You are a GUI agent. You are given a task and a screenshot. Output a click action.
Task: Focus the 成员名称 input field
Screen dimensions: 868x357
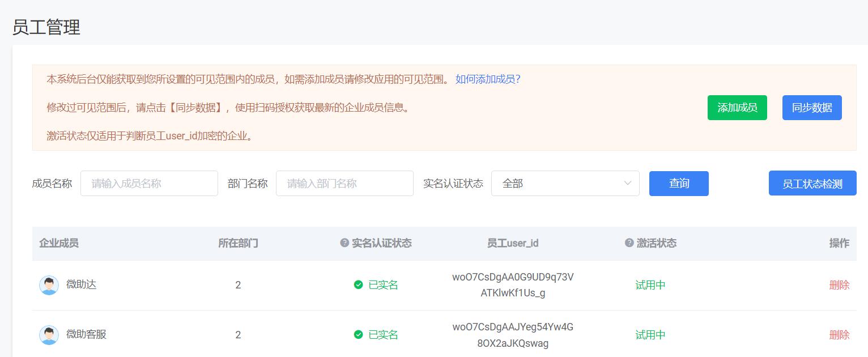pyautogui.click(x=149, y=184)
